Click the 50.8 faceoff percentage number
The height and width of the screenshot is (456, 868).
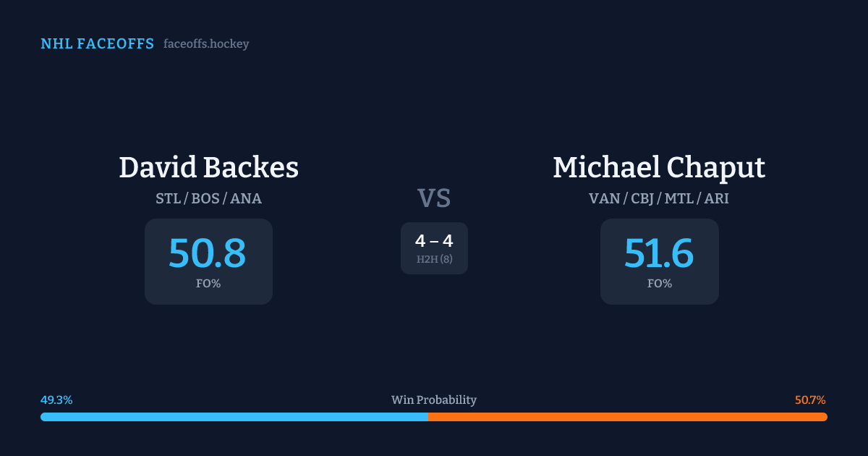208,253
